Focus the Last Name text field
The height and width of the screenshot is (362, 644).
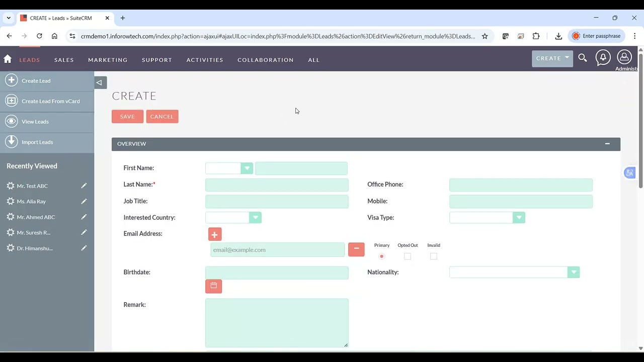coord(277,185)
